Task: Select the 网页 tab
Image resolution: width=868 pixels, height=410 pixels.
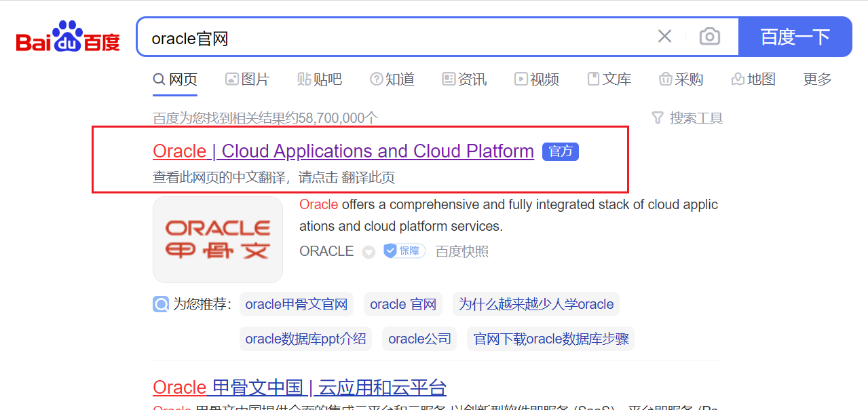Action: point(175,79)
